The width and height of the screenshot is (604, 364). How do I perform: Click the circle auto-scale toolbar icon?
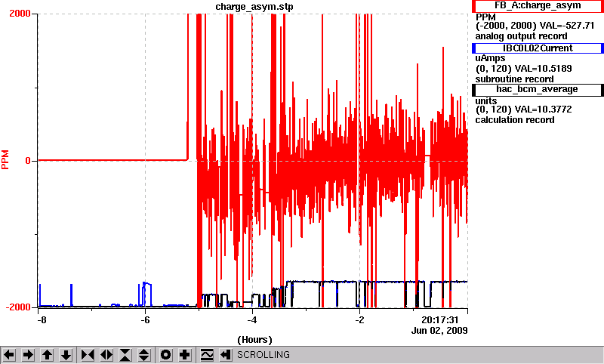166,354
